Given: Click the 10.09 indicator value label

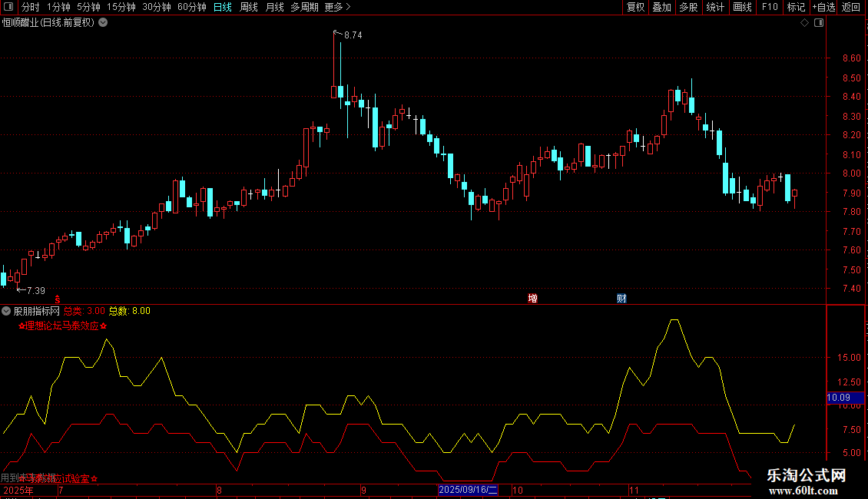Looking at the screenshot, I should click(844, 397).
